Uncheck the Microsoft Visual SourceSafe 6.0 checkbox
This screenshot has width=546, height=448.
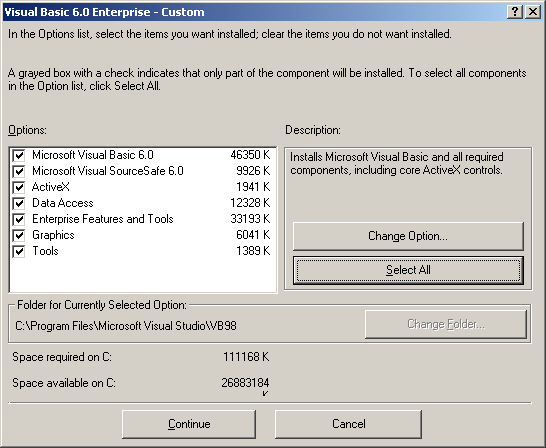coord(19,171)
